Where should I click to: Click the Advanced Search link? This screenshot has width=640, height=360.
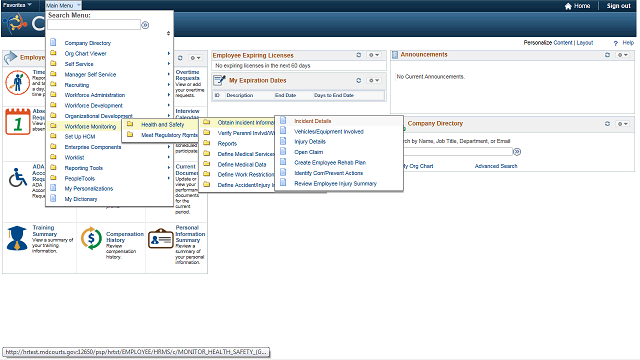pos(496,166)
